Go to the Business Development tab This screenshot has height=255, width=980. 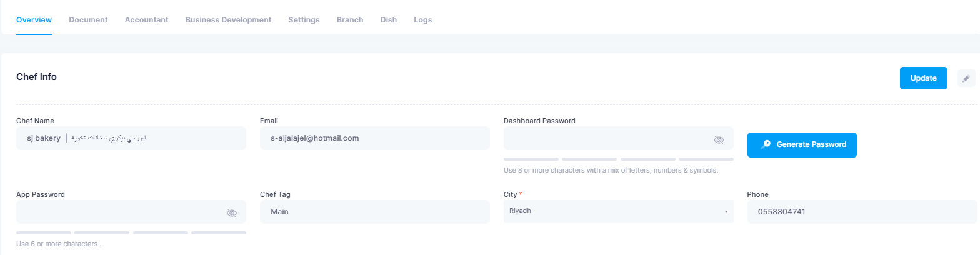[228, 20]
